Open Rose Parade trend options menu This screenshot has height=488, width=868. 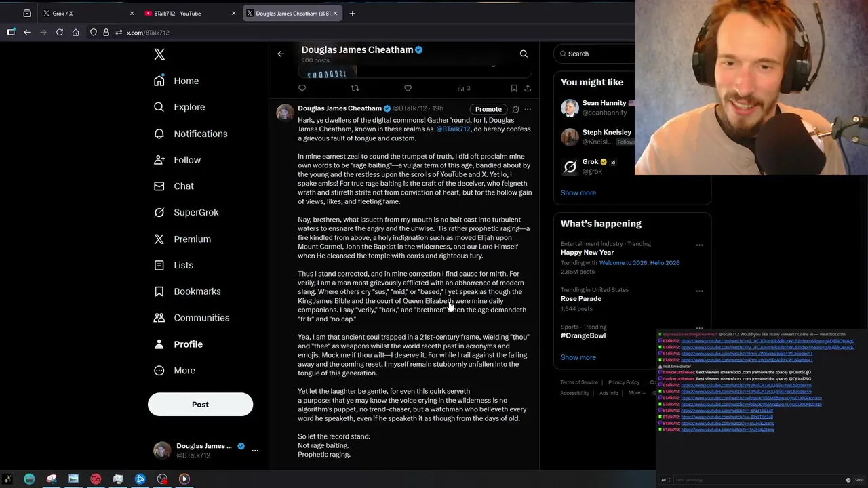tap(699, 291)
